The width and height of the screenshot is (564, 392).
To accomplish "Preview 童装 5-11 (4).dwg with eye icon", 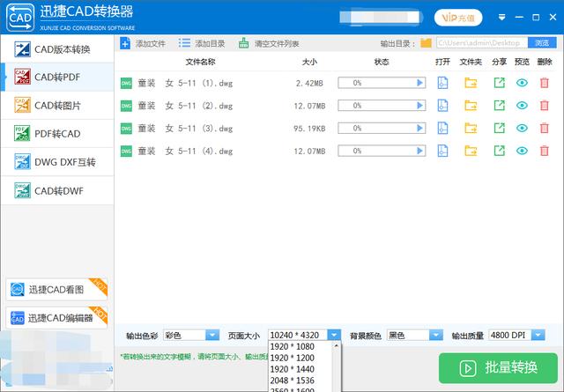I will coord(522,151).
